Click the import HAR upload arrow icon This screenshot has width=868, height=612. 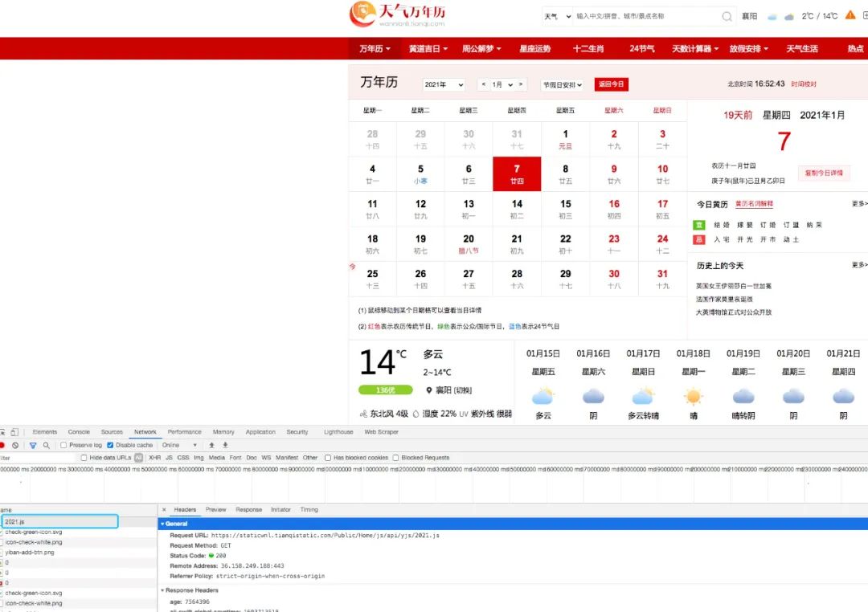pyautogui.click(x=211, y=445)
